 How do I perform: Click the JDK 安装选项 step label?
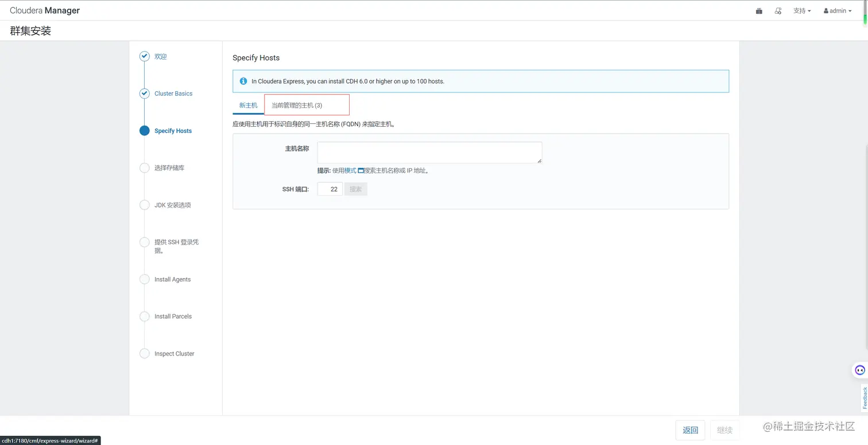(172, 205)
